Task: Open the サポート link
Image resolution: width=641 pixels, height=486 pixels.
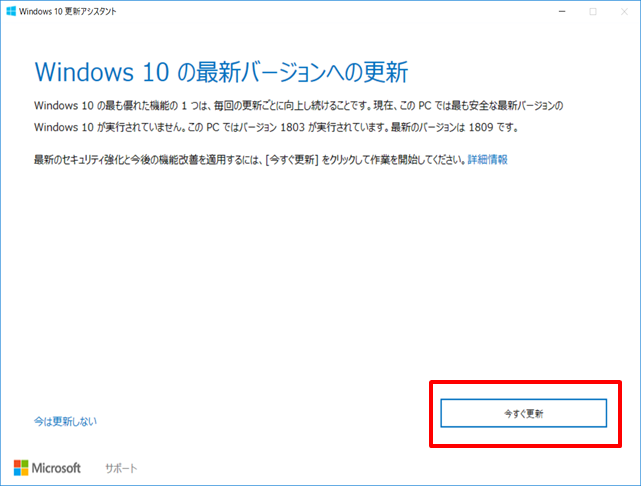Action: (121, 468)
